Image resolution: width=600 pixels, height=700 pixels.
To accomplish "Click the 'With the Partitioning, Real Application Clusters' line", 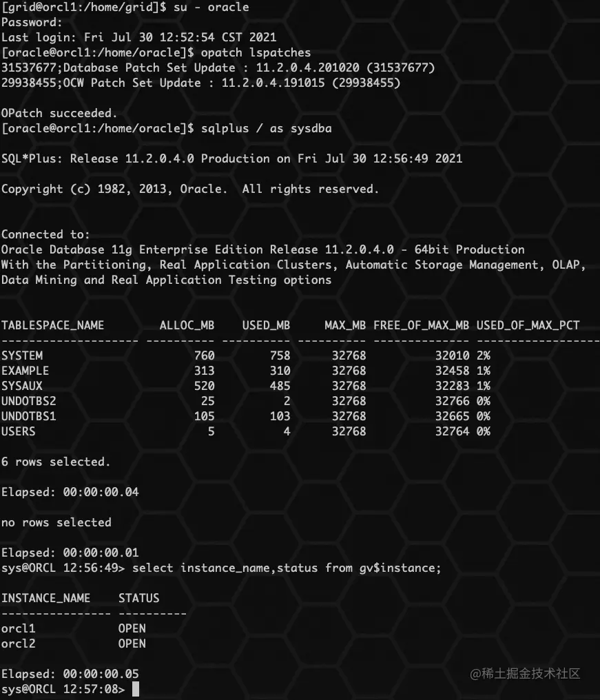I will point(293,265).
